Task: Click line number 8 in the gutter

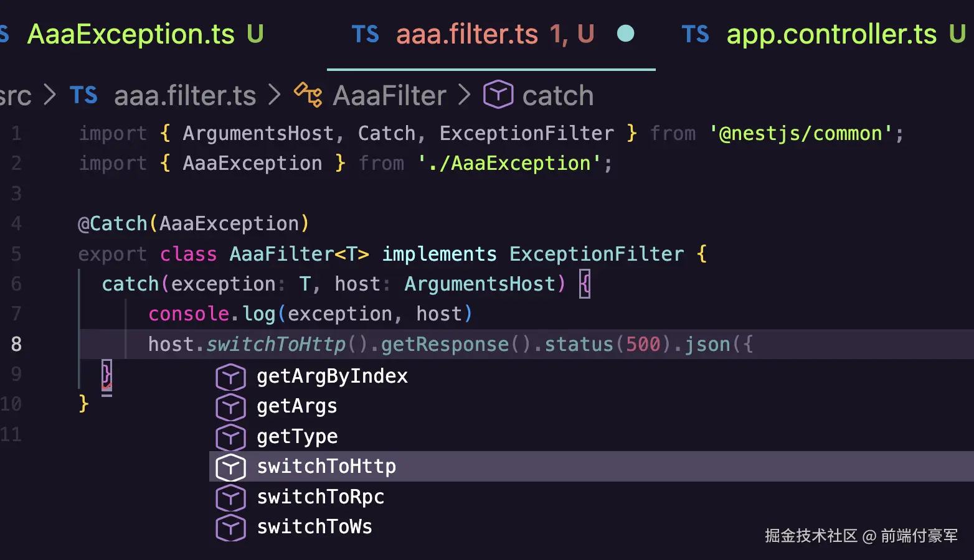Action: tap(16, 344)
